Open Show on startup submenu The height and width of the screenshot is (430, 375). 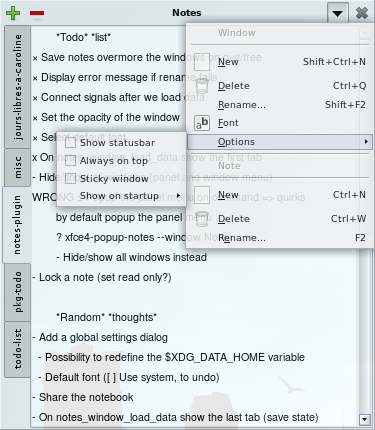122,196
